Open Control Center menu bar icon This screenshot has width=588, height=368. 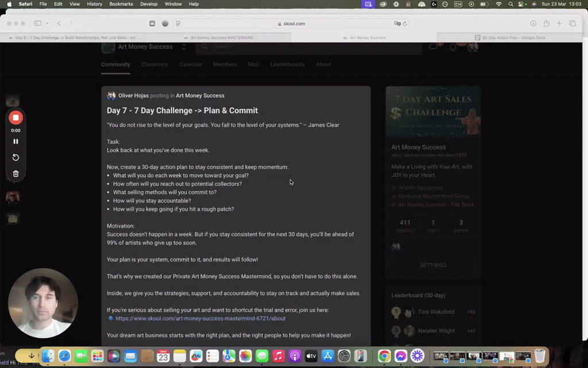pos(521,4)
